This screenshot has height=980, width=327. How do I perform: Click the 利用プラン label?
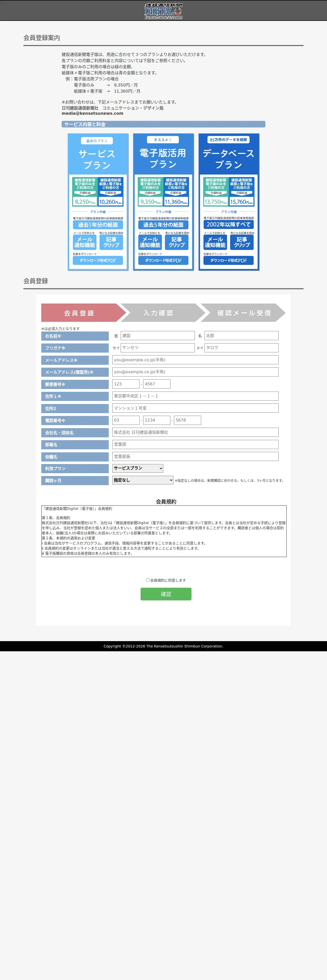coord(75,469)
